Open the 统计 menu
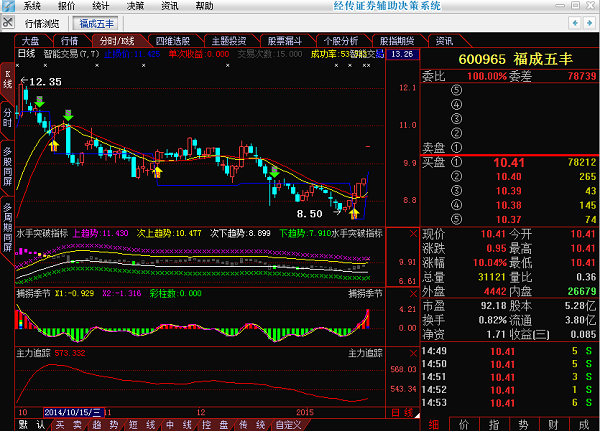This screenshot has height=431, width=600. 101,6
